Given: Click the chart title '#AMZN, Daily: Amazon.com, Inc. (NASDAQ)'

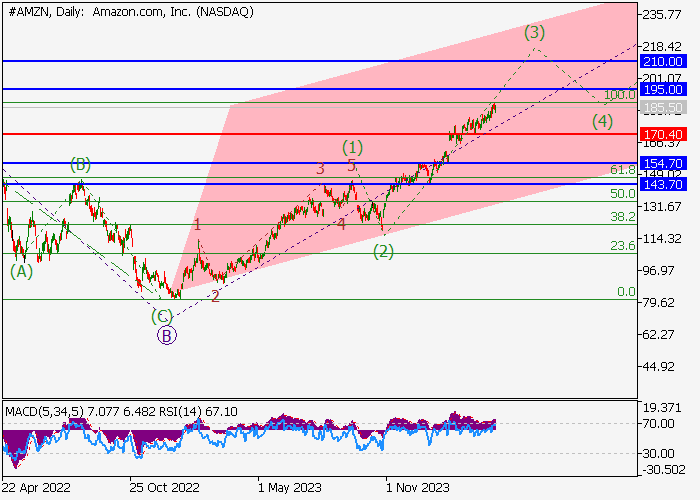Looking at the screenshot, I should (131, 12).
